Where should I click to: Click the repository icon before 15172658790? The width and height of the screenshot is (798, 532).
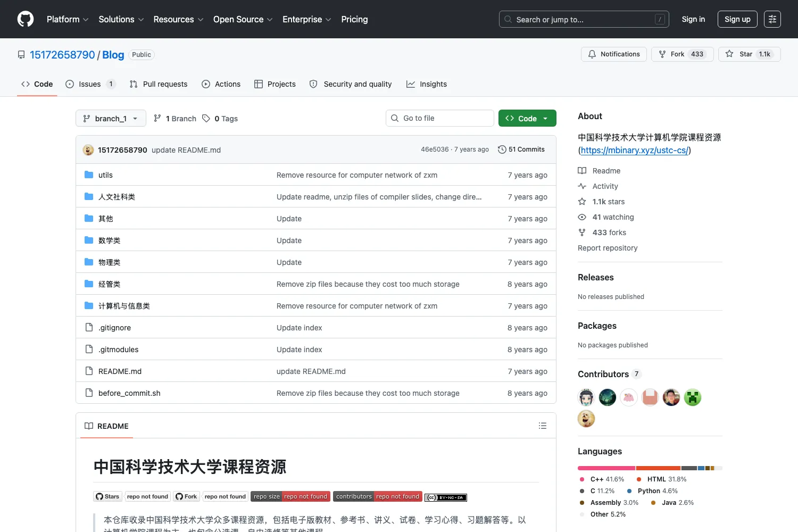21,55
